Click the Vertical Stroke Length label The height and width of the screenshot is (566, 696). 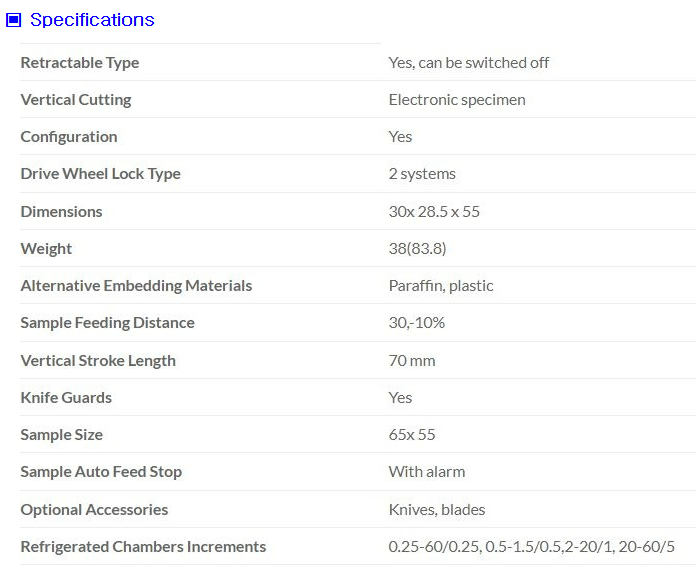(98, 361)
